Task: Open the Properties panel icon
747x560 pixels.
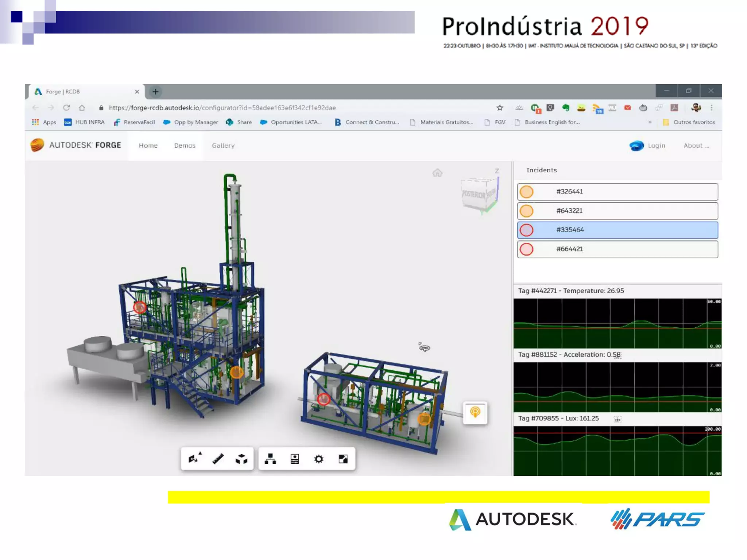Action: [x=295, y=459]
